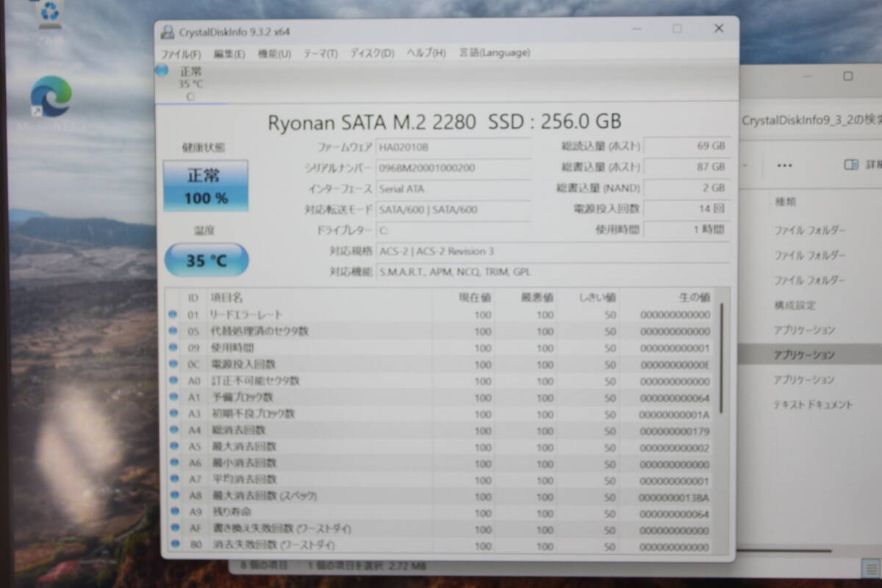Click the 35 °C temperature button
Screen dimensions: 882x588
pos(207,260)
